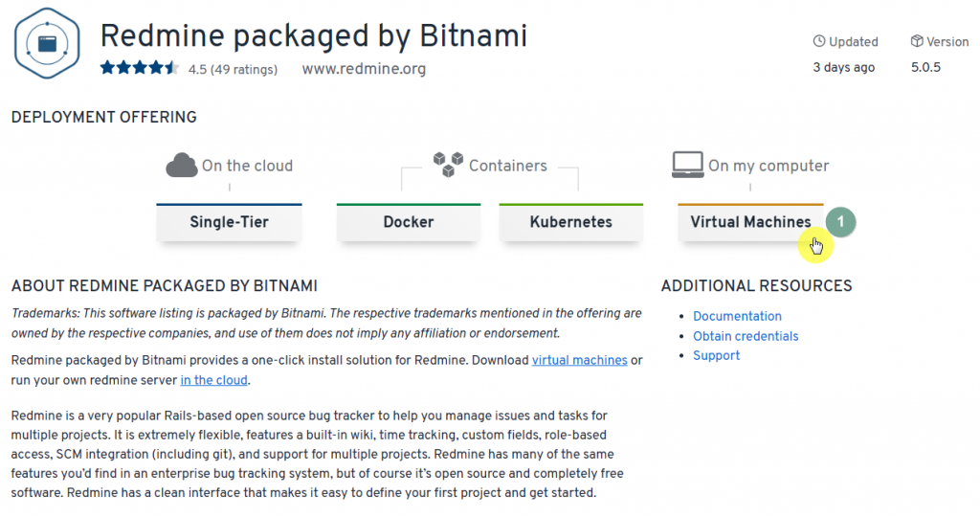Open the Support resource link
The height and width of the screenshot is (517, 980).
pos(716,355)
